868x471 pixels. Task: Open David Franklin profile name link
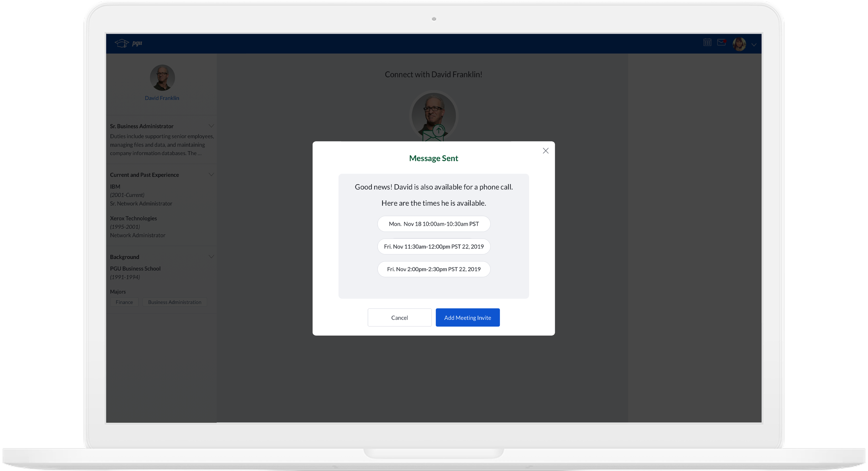point(162,98)
